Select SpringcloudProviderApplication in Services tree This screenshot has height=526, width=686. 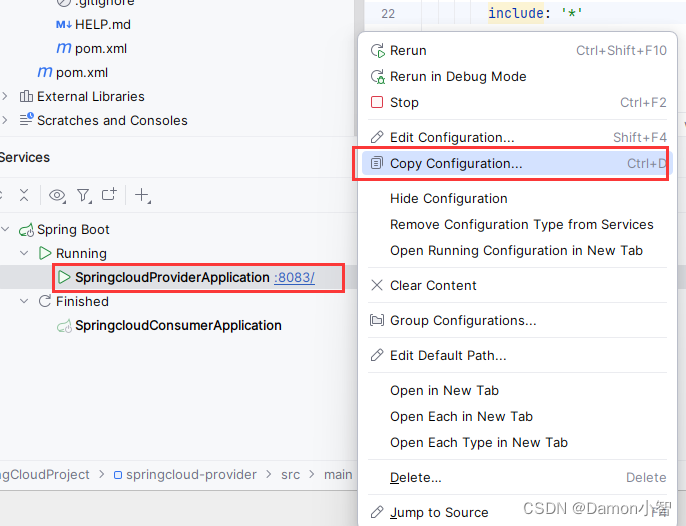(172, 277)
